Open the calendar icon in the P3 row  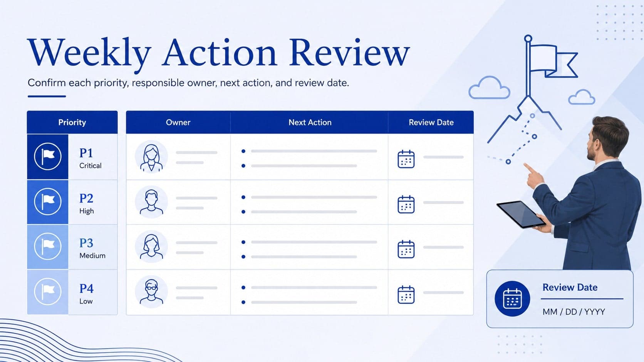(x=406, y=249)
